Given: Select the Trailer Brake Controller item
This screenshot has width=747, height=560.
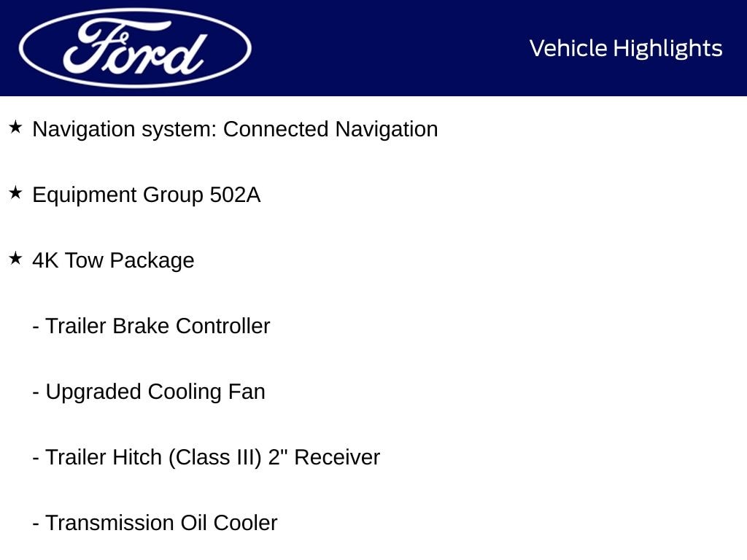Looking at the screenshot, I should 158,326.
